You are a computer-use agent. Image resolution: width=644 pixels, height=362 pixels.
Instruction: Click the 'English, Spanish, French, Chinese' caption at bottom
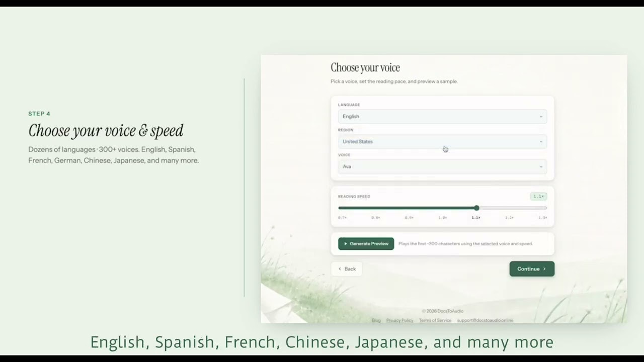(322, 342)
